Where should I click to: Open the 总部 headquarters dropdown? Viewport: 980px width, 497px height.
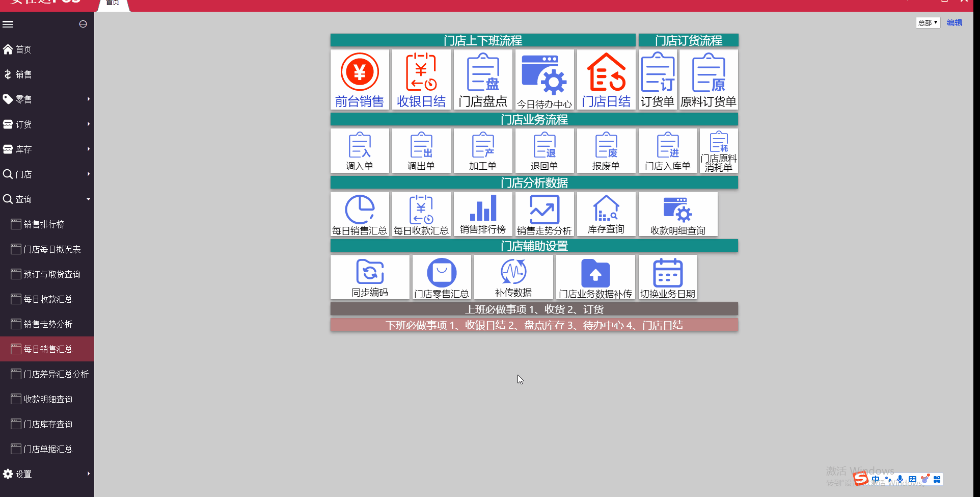928,22
